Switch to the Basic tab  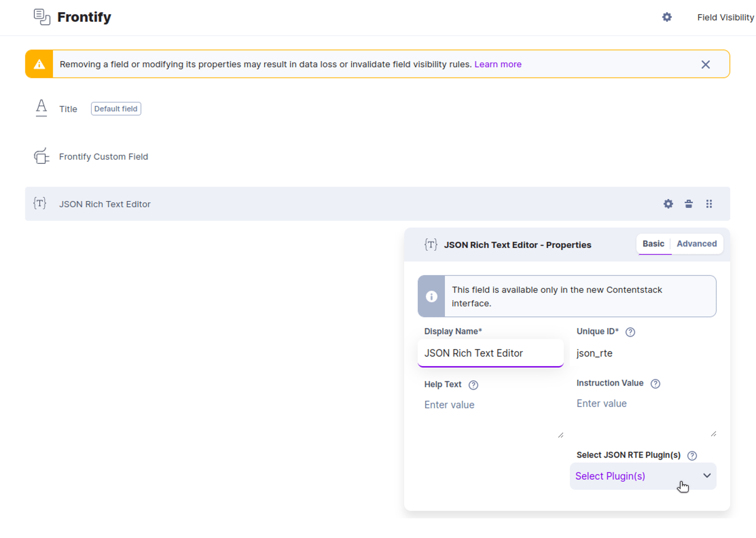[653, 244]
